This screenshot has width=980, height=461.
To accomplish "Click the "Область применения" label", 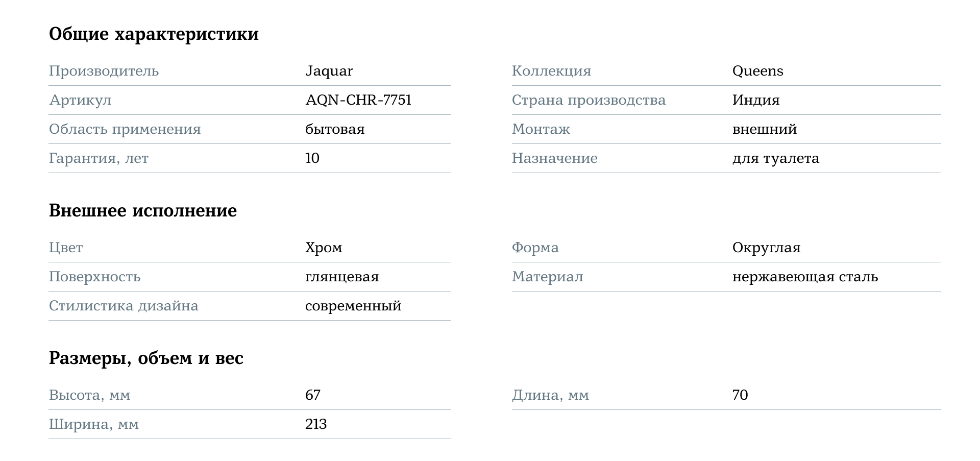I will point(125,129).
